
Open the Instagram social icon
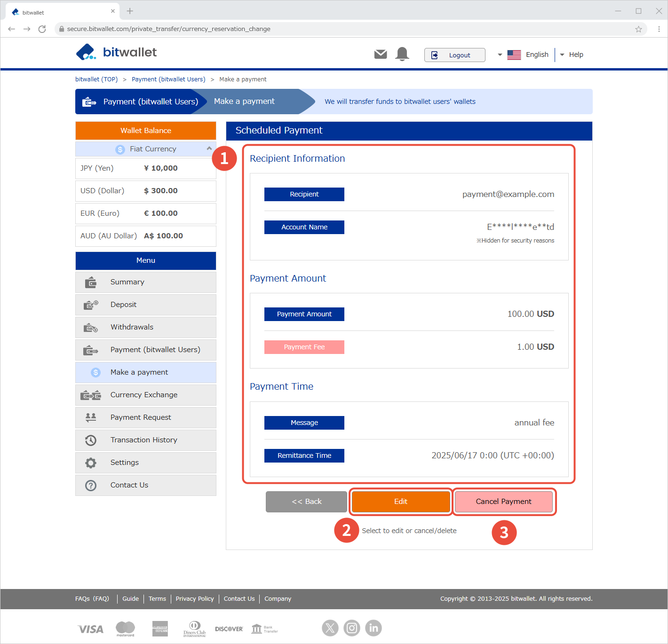pyautogui.click(x=352, y=628)
